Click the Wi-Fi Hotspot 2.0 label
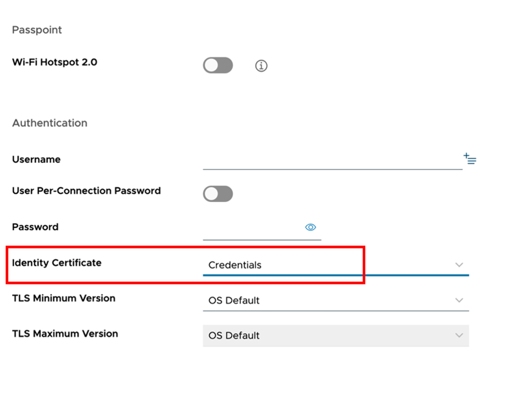 point(55,63)
